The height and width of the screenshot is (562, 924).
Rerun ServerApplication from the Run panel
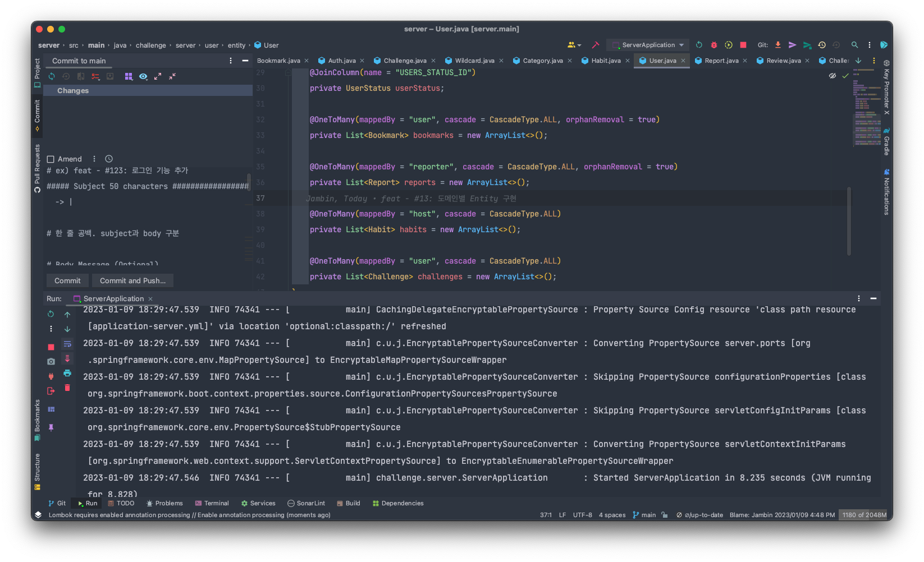(51, 314)
